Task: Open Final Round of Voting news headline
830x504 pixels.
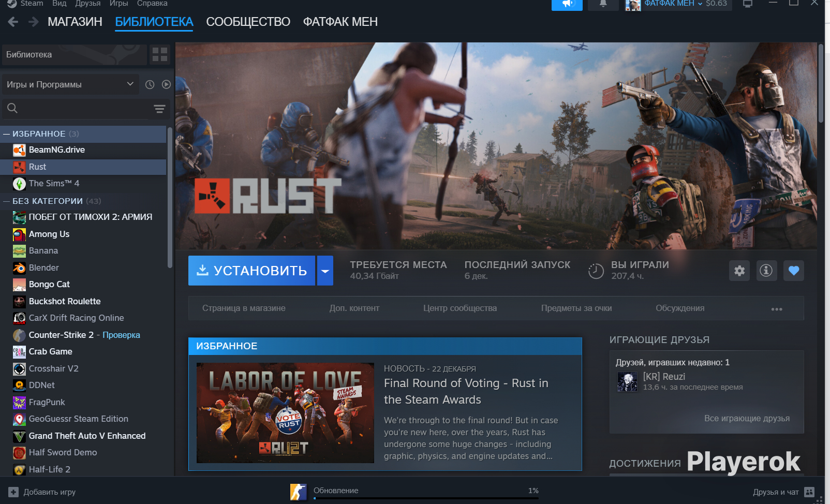Action: tap(466, 392)
